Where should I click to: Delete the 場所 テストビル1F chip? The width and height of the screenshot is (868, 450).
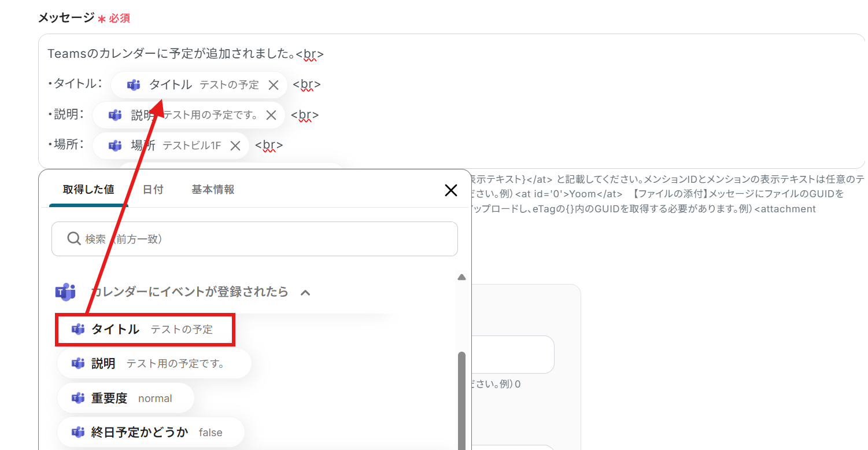235,145
